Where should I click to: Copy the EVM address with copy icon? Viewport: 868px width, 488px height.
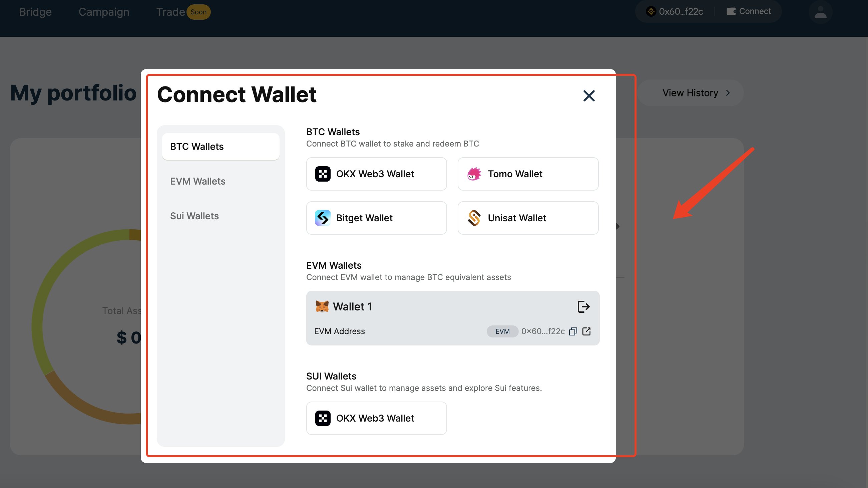coord(573,331)
